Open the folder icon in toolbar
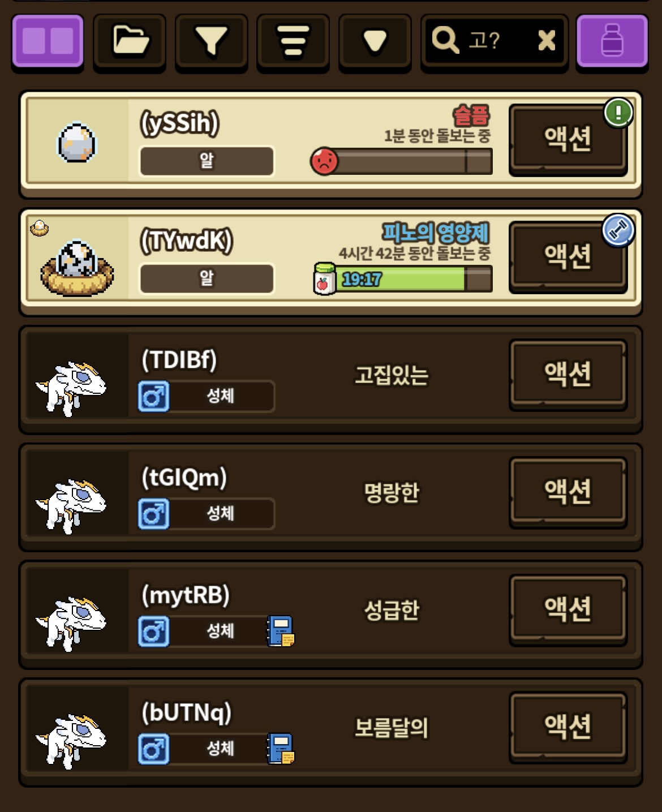This screenshot has height=812, width=662. 130,41
